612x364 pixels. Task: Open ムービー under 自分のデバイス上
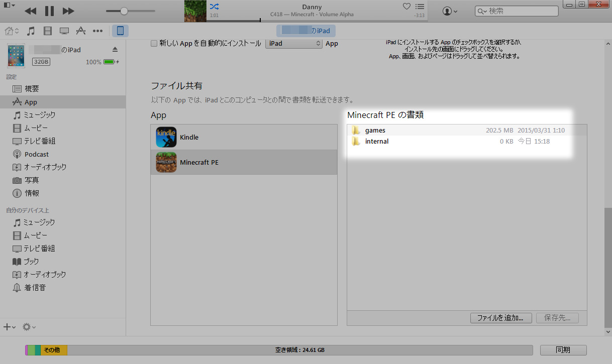click(63, 235)
